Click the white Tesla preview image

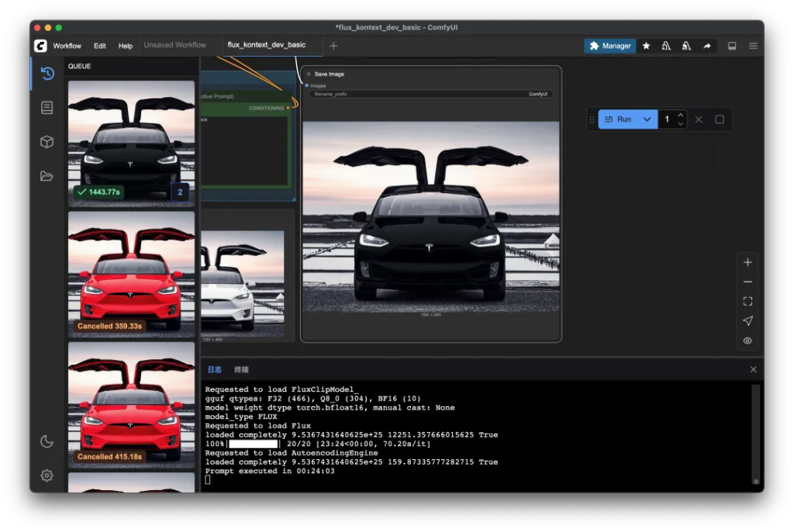coord(243,284)
